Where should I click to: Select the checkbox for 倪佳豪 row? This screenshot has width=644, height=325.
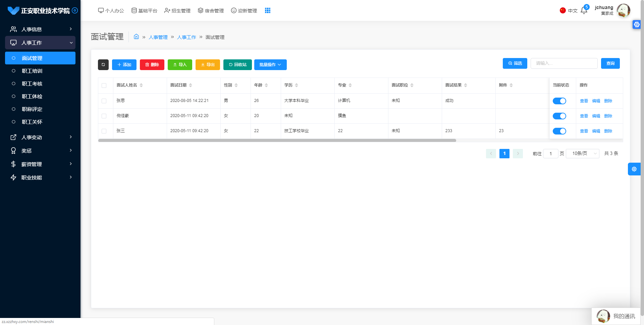click(104, 116)
